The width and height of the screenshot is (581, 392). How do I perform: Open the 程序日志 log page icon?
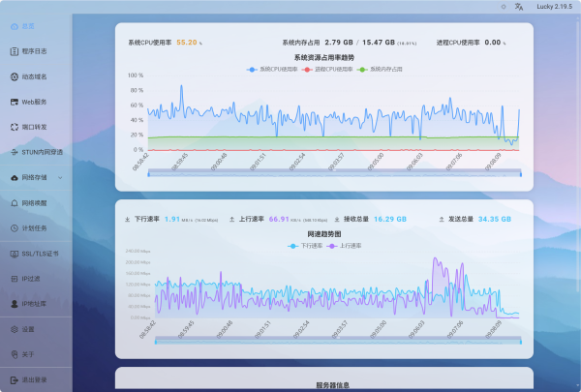pos(14,51)
